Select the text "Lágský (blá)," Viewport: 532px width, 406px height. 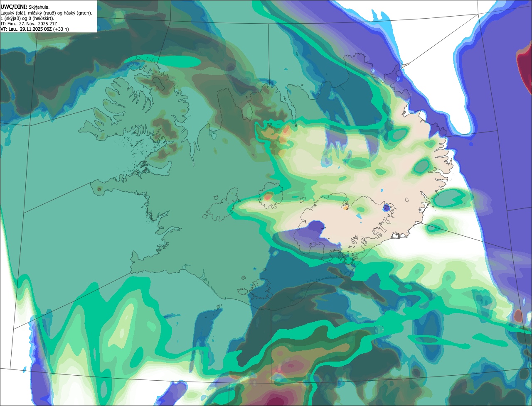[x=14, y=13]
